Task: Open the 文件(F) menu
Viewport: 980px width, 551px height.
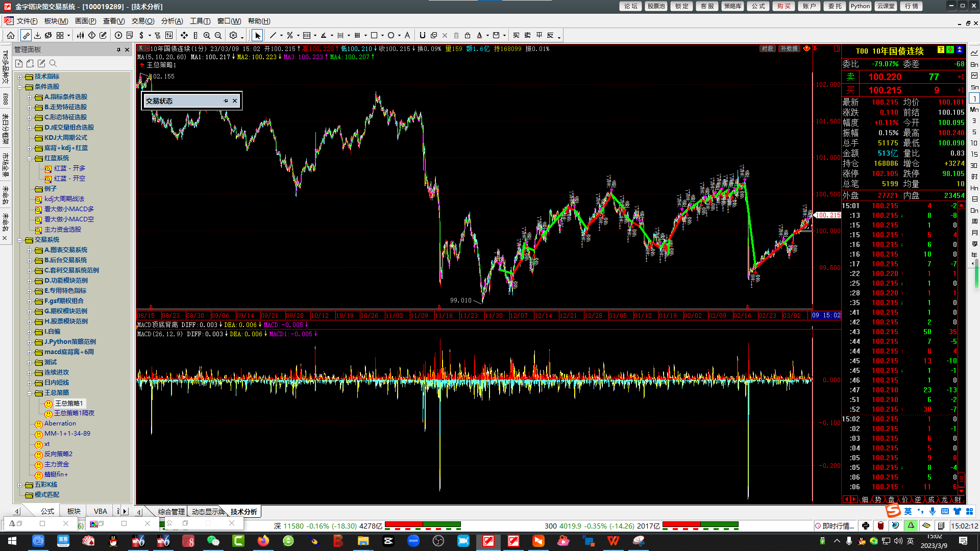Action: (27, 21)
